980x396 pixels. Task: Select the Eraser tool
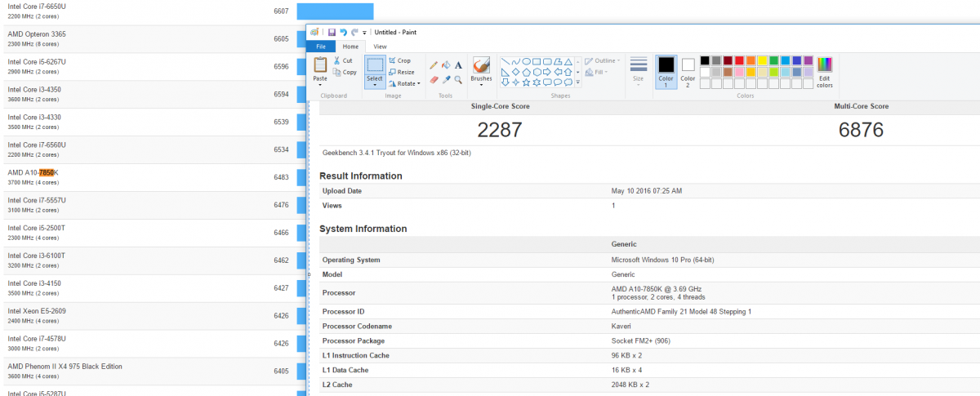pyautogui.click(x=434, y=80)
